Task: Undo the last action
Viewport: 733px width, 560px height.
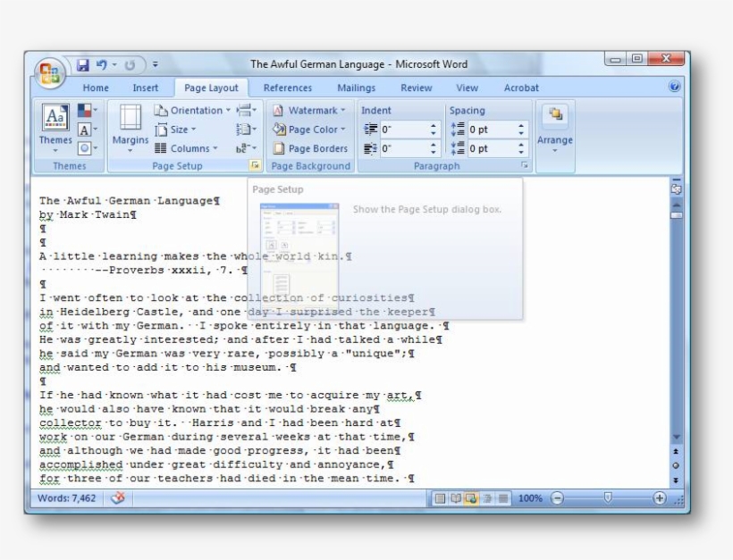Action: [101, 65]
